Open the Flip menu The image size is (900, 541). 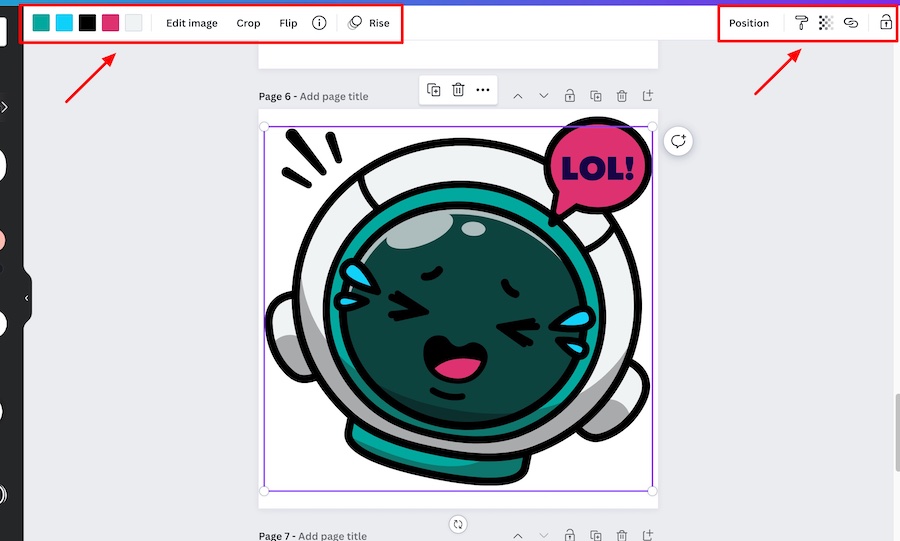288,23
